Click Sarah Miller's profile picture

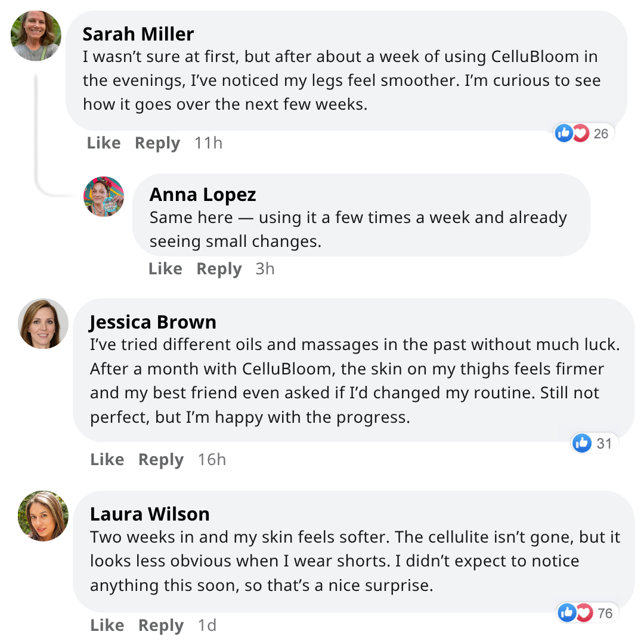pyautogui.click(x=36, y=36)
